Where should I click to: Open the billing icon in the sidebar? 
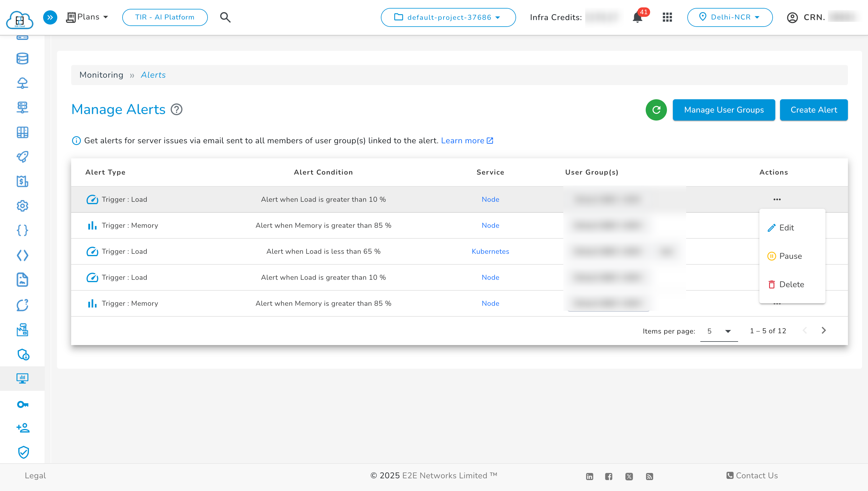[x=22, y=181]
